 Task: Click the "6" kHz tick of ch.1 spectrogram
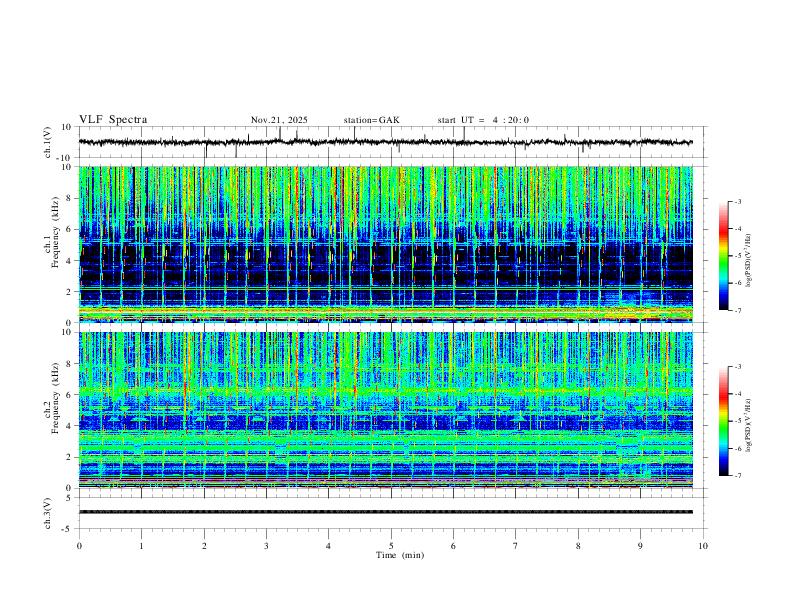pyautogui.click(x=70, y=229)
